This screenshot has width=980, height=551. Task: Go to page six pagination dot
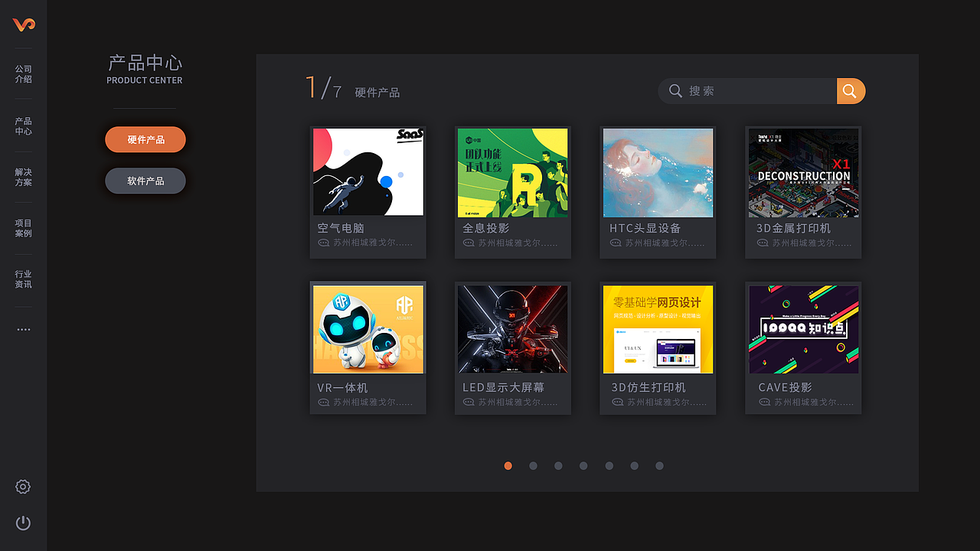tap(635, 465)
